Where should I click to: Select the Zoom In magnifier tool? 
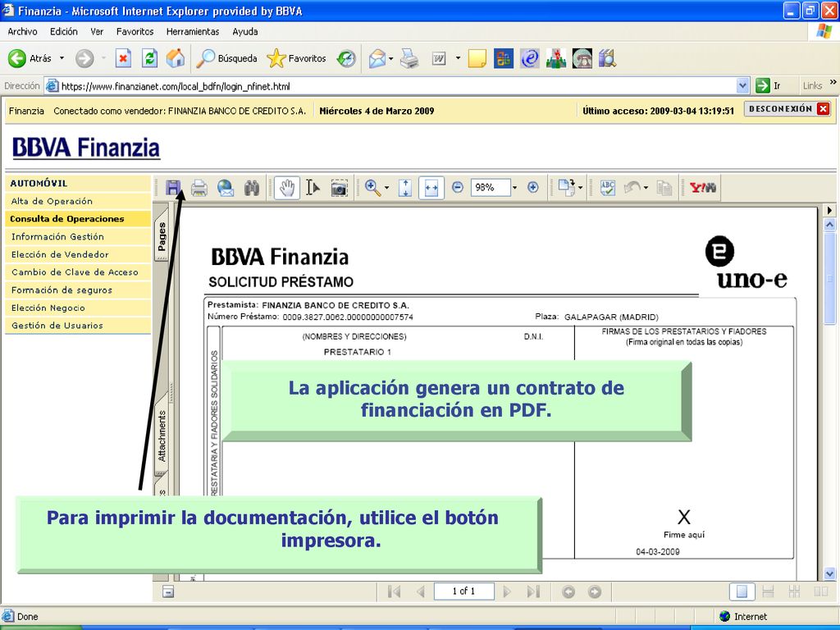pyautogui.click(x=372, y=188)
